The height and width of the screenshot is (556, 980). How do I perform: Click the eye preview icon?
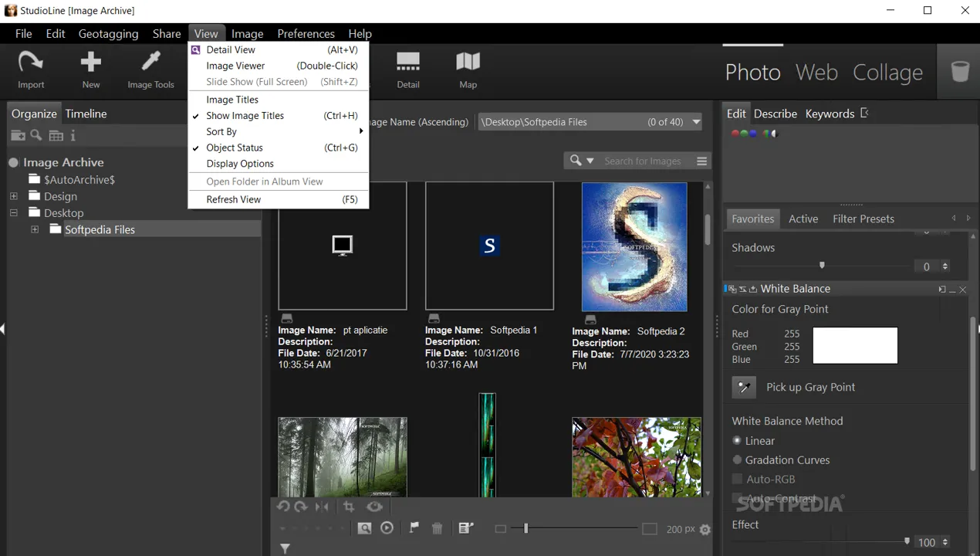pyautogui.click(x=375, y=507)
